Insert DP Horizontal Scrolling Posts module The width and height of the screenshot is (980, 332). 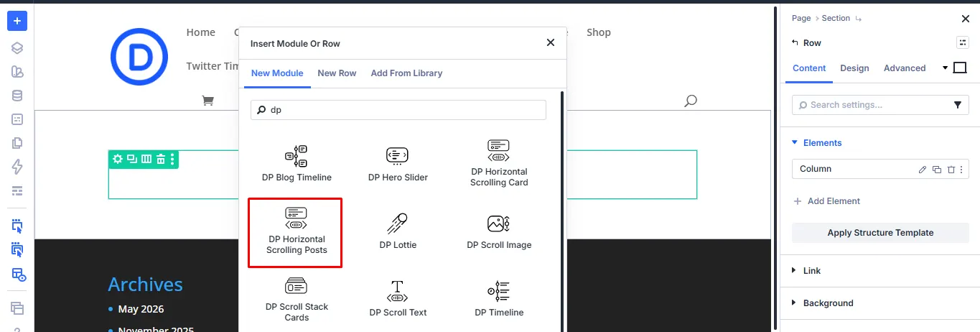[295, 234]
